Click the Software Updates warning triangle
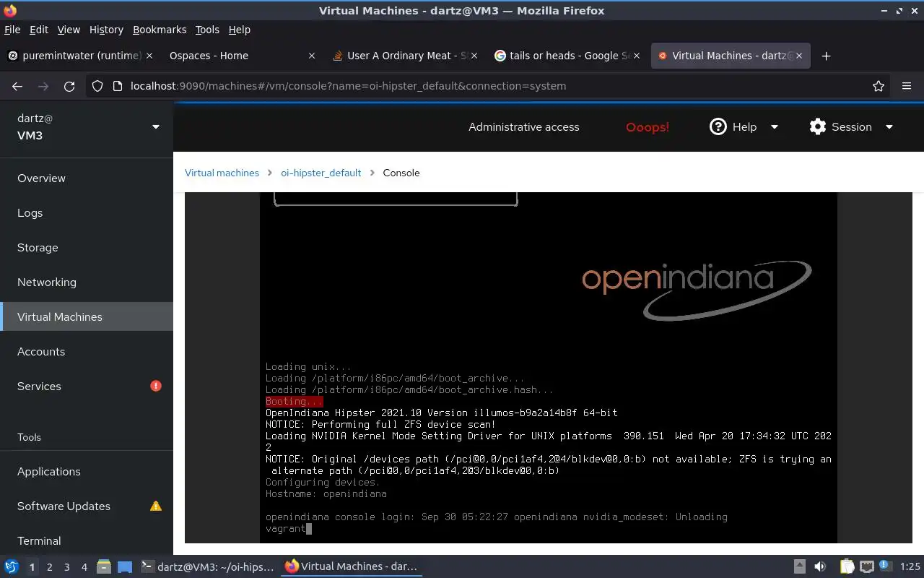Screen dimensions: 924x578 click(x=156, y=506)
